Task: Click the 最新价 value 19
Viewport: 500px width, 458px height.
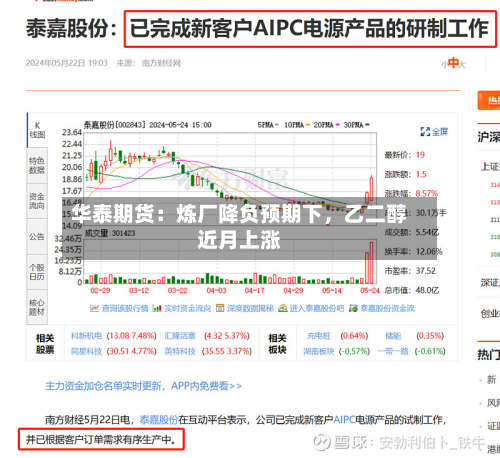Action: [420, 155]
